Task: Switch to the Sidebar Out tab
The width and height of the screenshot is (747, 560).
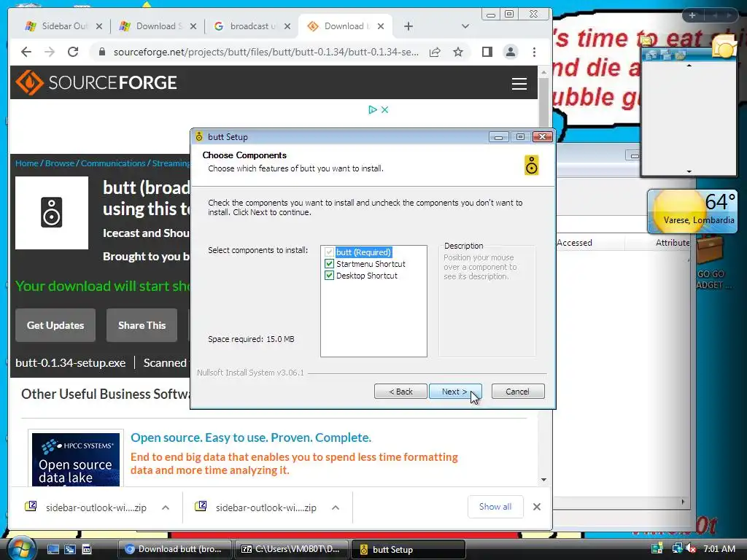Action: (63, 26)
